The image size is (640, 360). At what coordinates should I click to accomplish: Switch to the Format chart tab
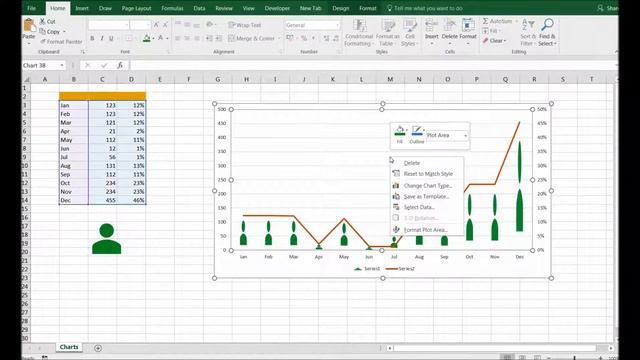coord(368,8)
